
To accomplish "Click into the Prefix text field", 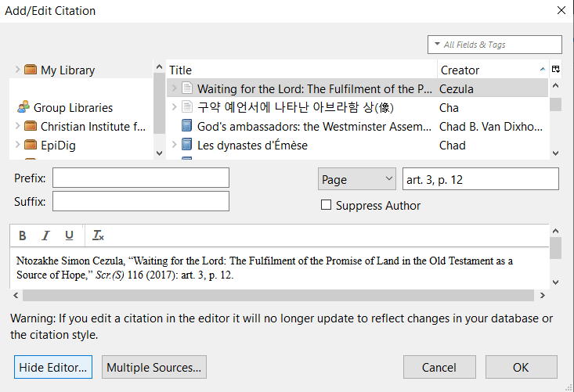I will coord(141,178).
